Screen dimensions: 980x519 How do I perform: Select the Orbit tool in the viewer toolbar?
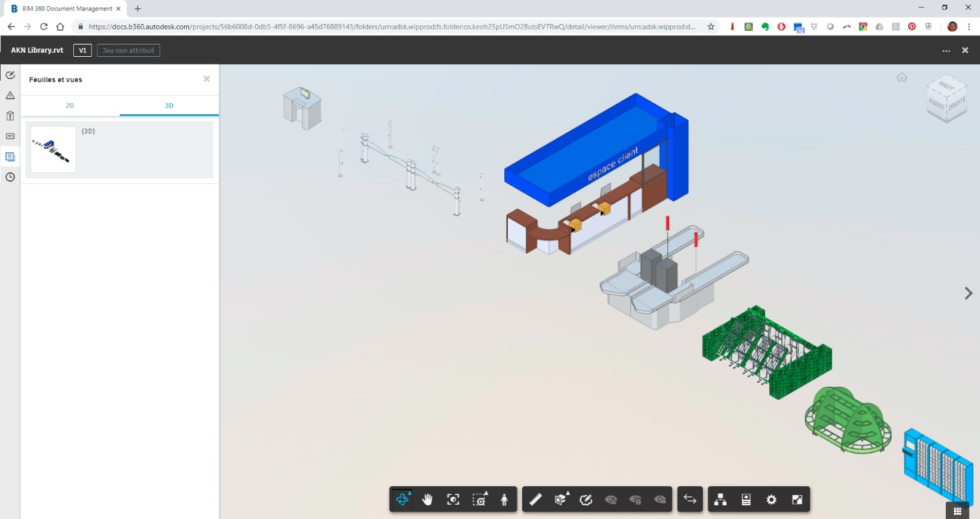click(x=402, y=500)
